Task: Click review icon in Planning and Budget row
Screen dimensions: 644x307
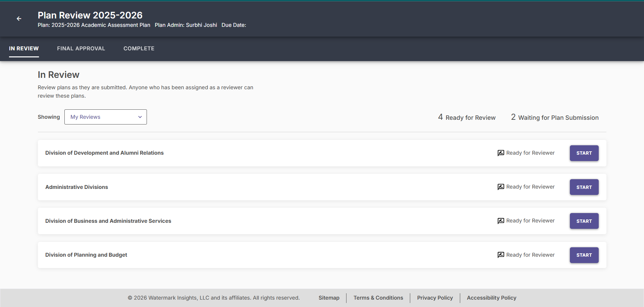Action: pos(501,255)
